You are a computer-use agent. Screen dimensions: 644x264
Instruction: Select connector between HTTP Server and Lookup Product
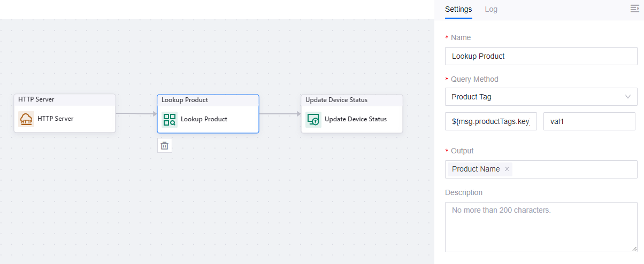[136, 113]
